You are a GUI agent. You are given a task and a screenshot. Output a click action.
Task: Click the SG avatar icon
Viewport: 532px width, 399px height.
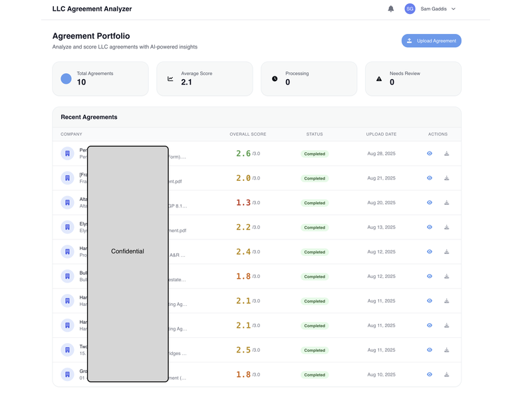coord(410,9)
